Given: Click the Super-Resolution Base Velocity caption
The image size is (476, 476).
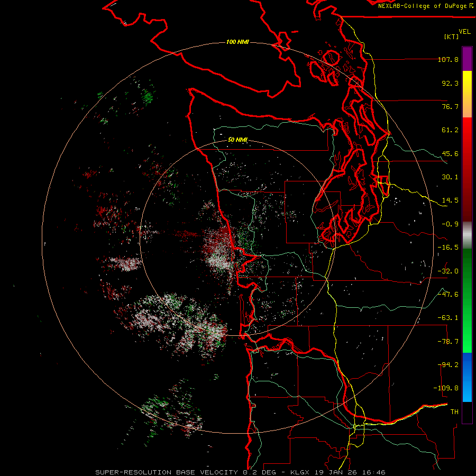Looking at the screenshot, I should coord(241,472).
